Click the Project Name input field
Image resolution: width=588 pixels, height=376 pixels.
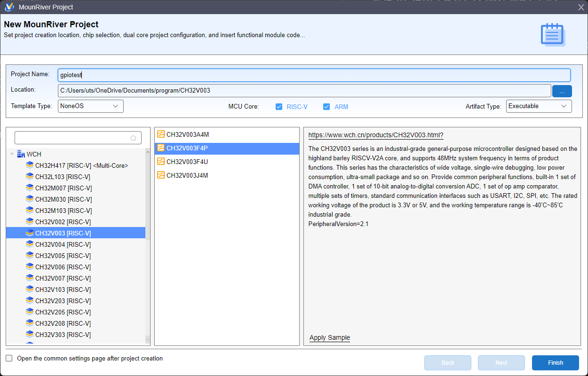tap(314, 75)
